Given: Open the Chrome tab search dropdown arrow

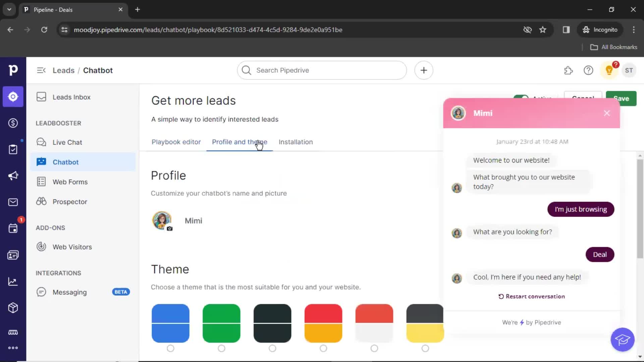Looking at the screenshot, I should pos(9,9).
